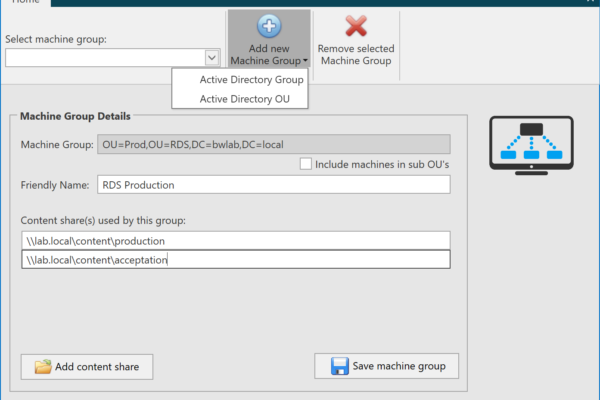The width and height of the screenshot is (600, 400).
Task: Open the Select machine group dropdown arrow
Action: [212, 58]
